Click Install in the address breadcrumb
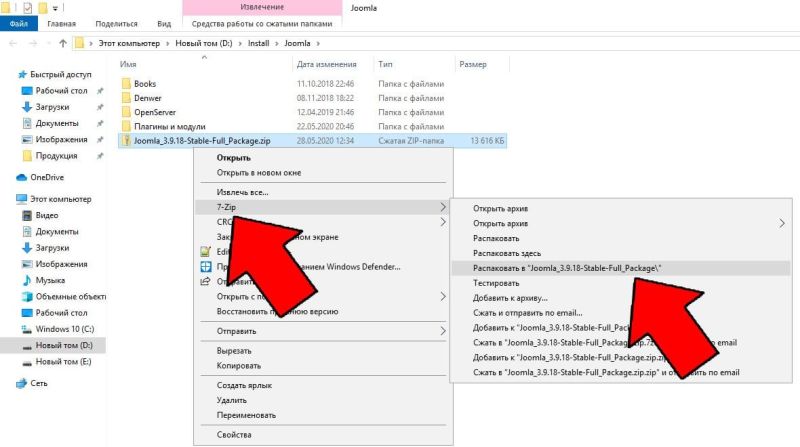This screenshot has height=447, width=800. point(258,43)
